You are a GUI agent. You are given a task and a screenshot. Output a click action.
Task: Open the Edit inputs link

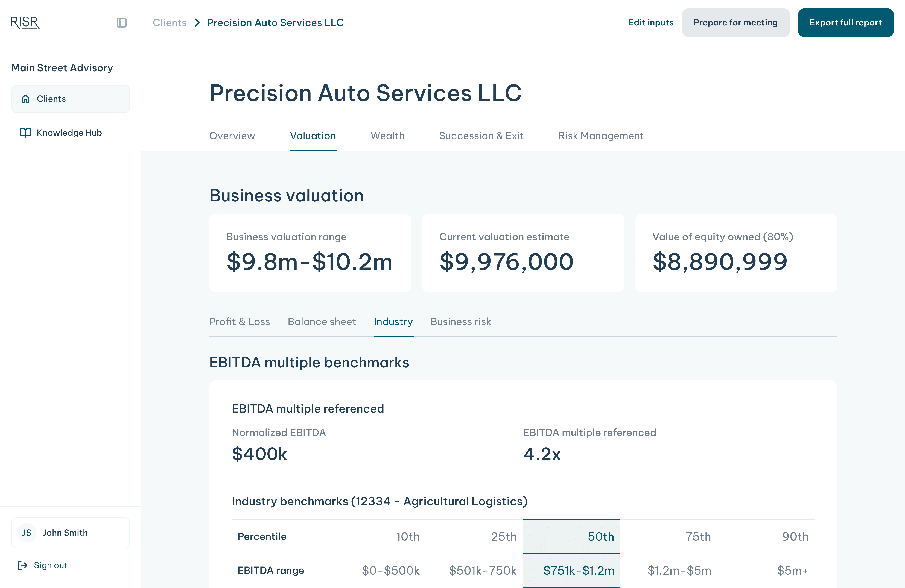651,23
